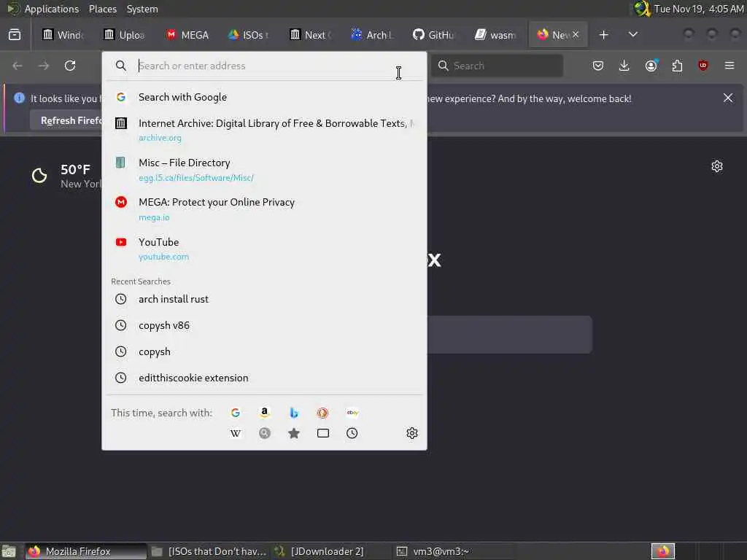Select the Search with Google suggestion

pyautogui.click(x=264, y=97)
